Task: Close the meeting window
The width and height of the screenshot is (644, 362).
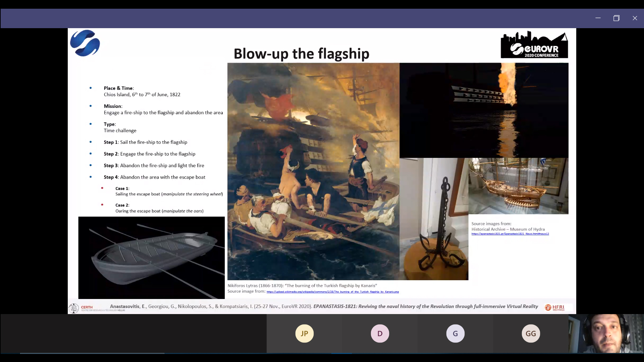Action: (x=635, y=18)
